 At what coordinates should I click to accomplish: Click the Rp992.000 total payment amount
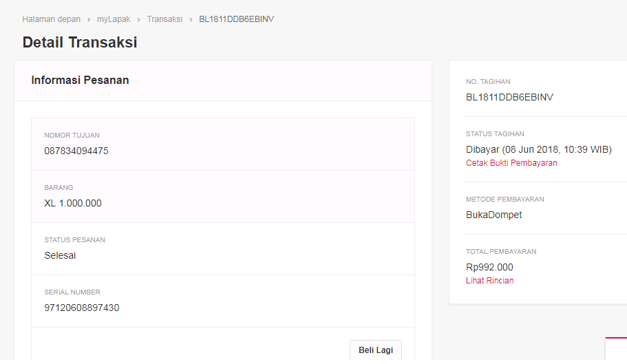click(489, 267)
